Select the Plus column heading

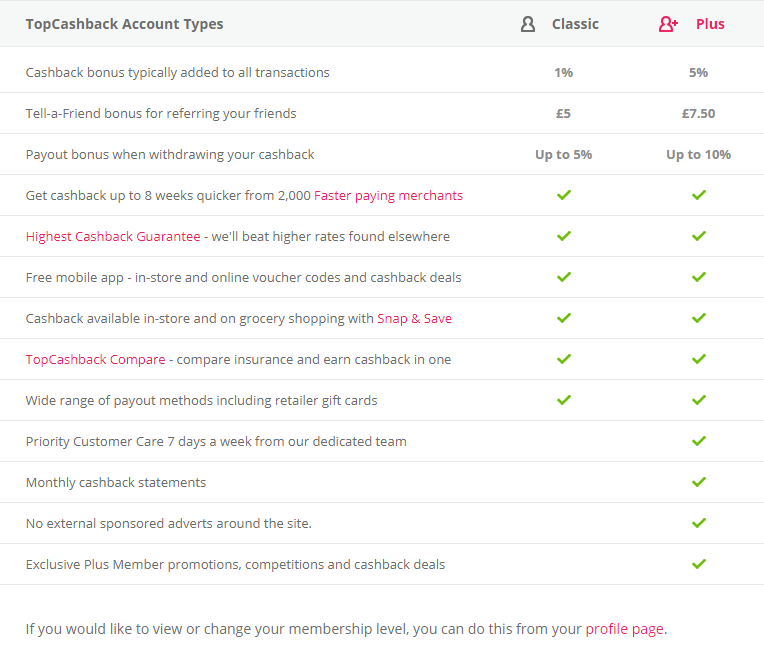[x=710, y=24]
